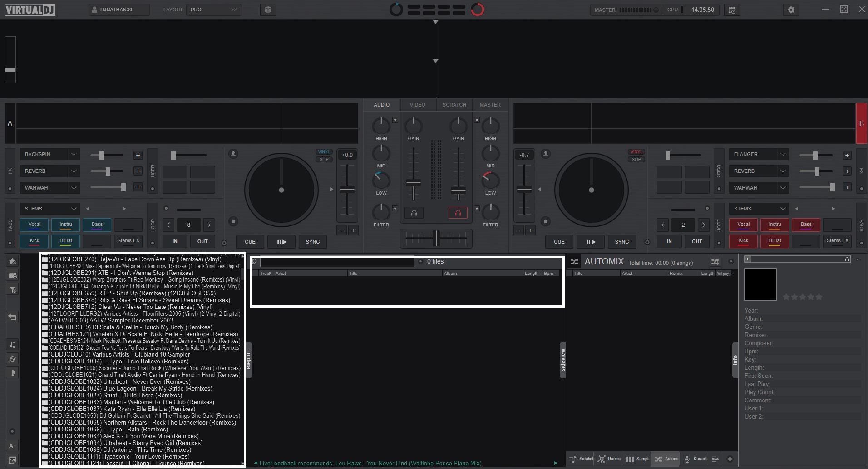Collapse the info panel handle

(x=735, y=360)
